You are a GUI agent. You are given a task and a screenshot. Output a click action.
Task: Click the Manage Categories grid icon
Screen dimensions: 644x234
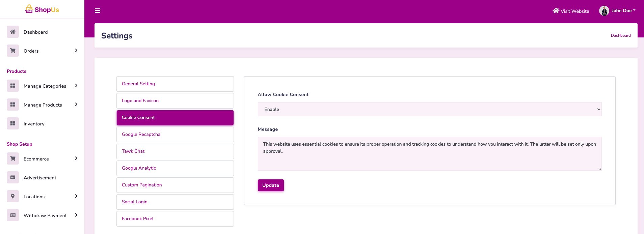[13, 86]
